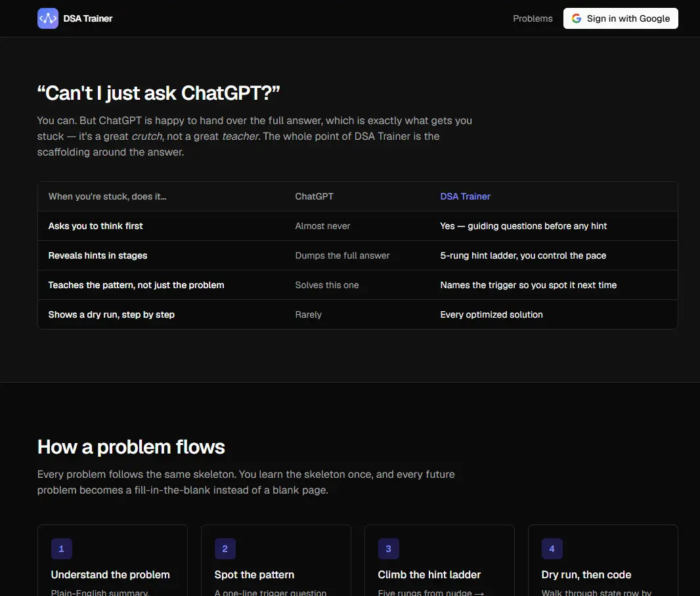Click the italic word "crutch"
The width and height of the screenshot is (700, 596).
tap(147, 136)
